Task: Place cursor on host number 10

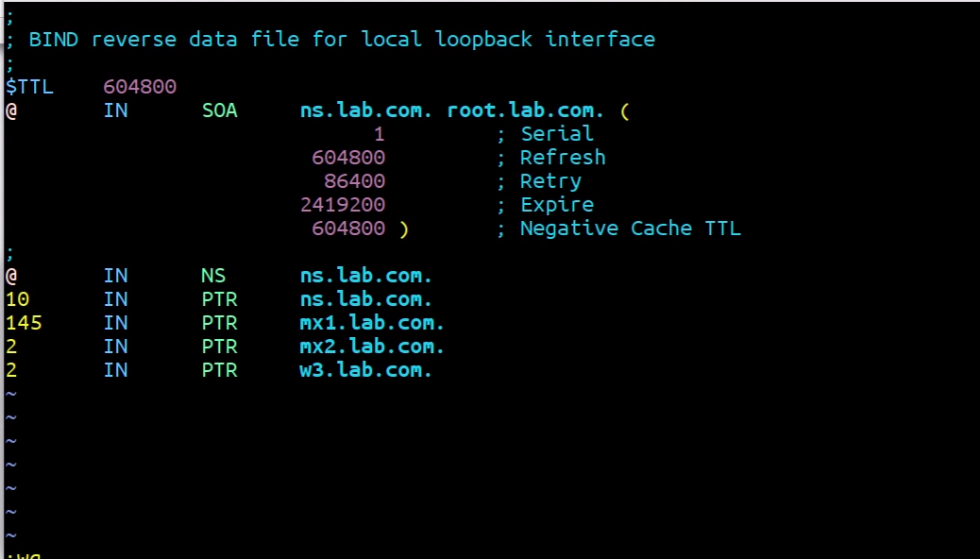Action: [x=18, y=299]
